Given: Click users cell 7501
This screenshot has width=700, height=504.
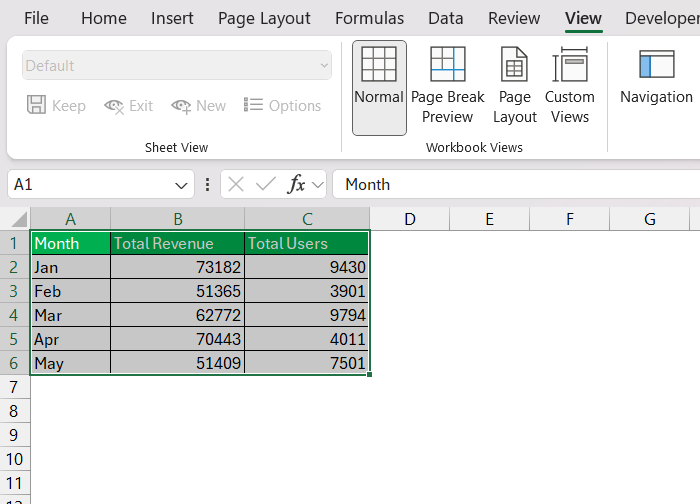Looking at the screenshot, I should tap(307, 363).
